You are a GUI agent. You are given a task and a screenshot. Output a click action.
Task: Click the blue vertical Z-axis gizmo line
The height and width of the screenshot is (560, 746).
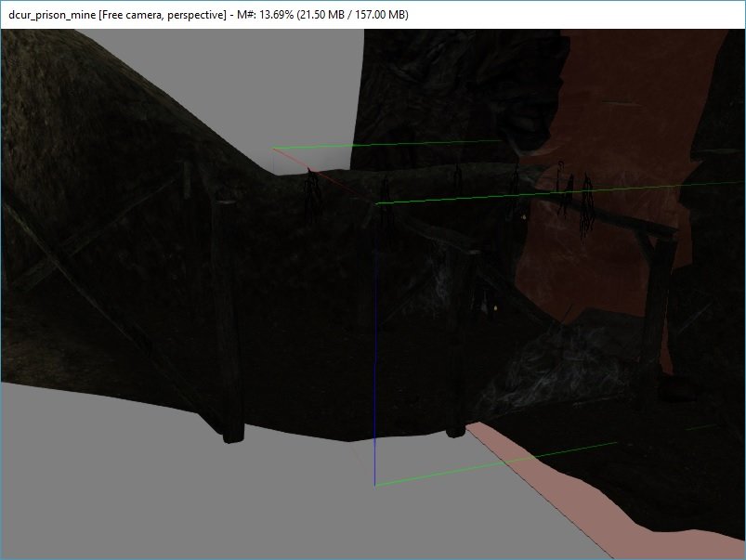pos(375,345)
